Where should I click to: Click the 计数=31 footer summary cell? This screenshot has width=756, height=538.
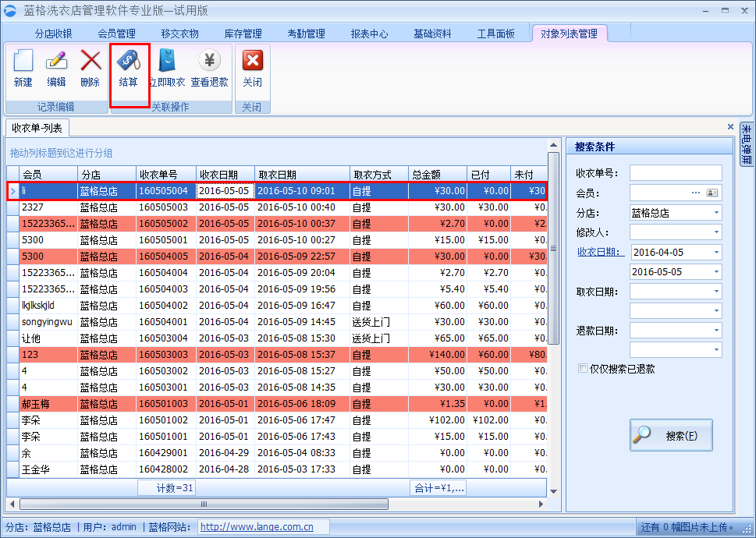point(167,488)
